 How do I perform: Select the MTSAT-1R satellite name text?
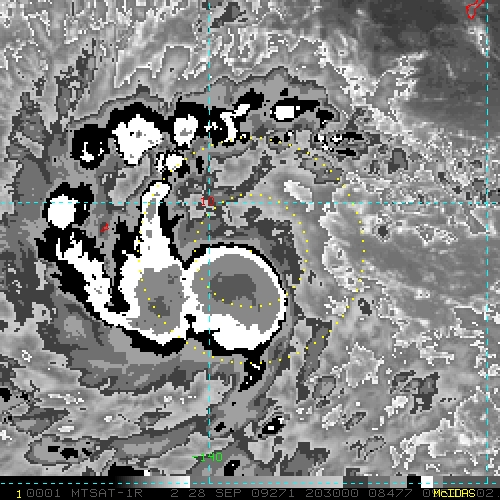(x=107, y=493)
